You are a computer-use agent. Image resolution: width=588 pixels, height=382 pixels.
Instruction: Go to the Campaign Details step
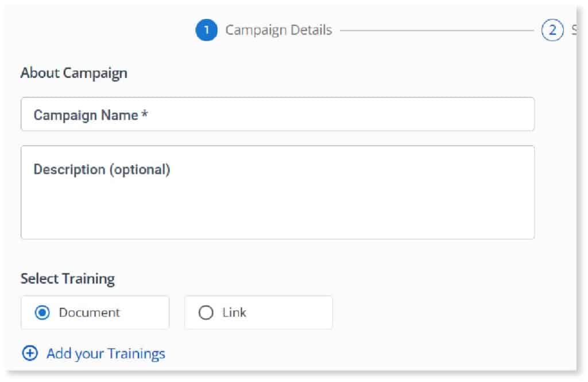pyautogui.click(x=264, y=30)
